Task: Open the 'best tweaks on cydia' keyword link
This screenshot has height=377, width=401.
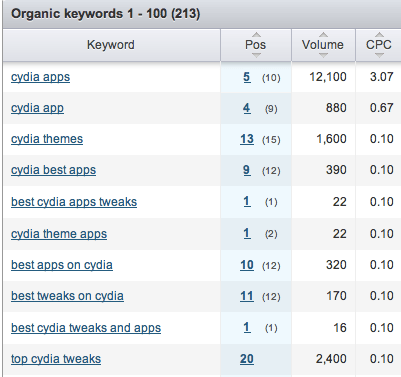Action: pos(67,296)
